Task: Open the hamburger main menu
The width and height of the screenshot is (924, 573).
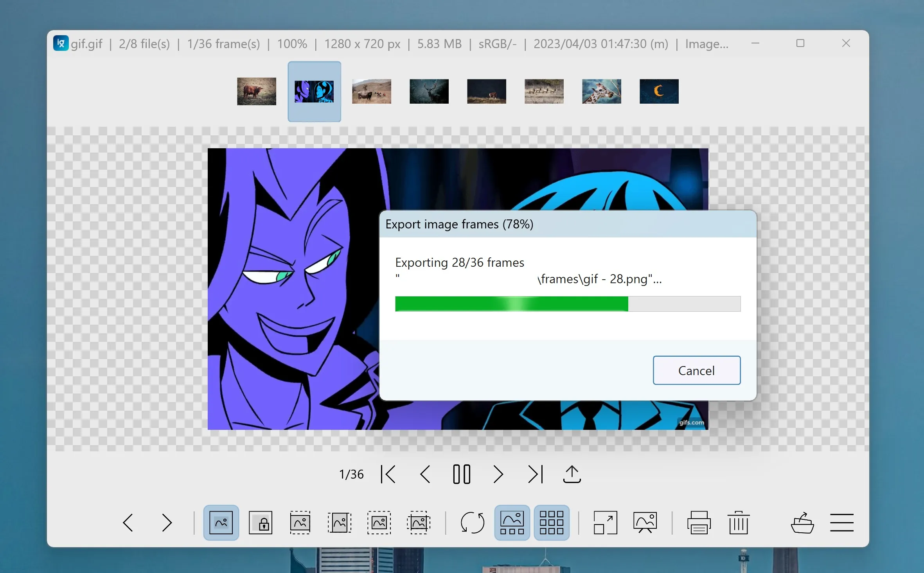Action: pos(841,523)
